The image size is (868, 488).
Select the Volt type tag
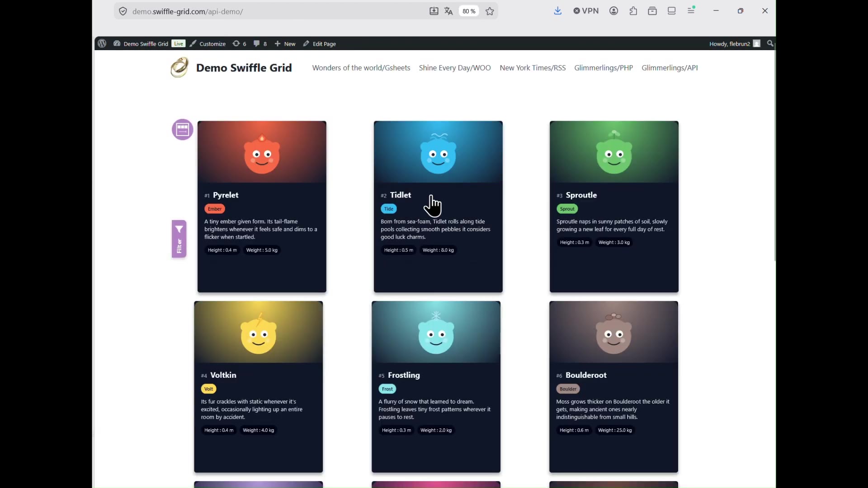tap(209, 389)
